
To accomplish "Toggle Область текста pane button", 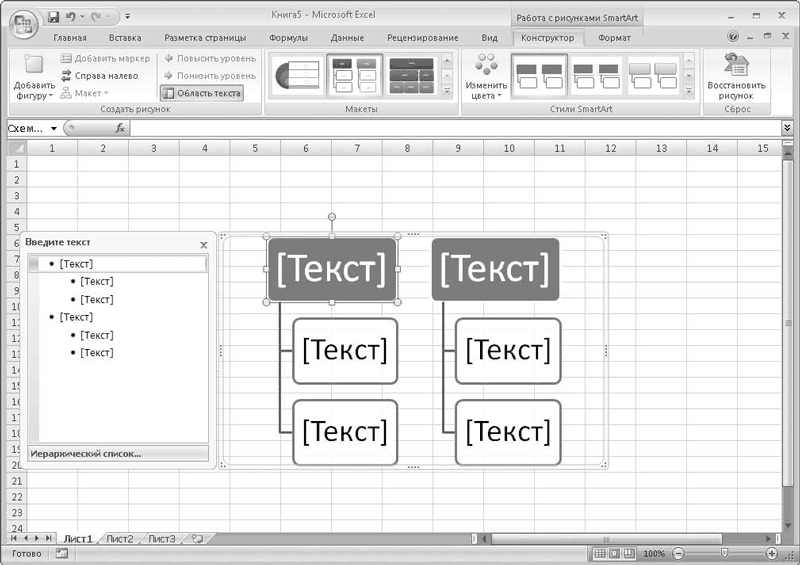I will 202,93.
